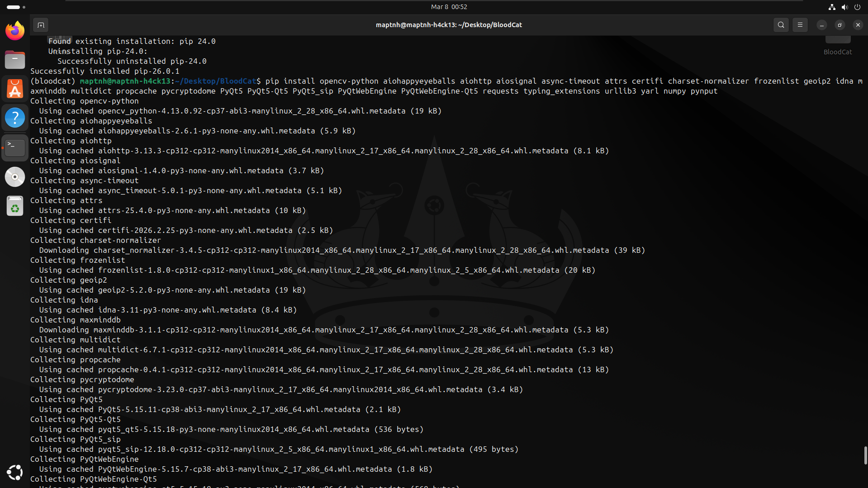Open a new terminal tab
The height and width of the screenshot is (488, 868).
(41, 25)
